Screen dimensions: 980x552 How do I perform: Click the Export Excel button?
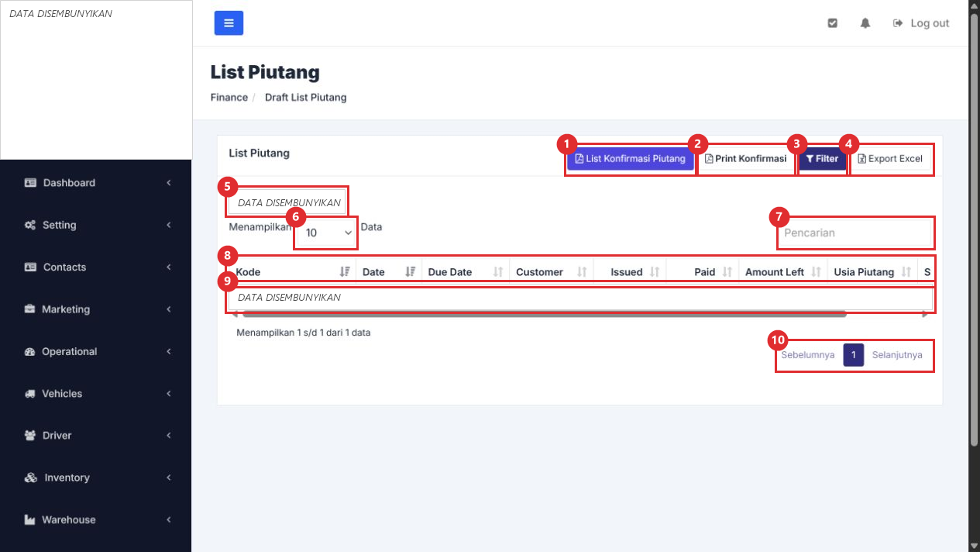[891, 159]
